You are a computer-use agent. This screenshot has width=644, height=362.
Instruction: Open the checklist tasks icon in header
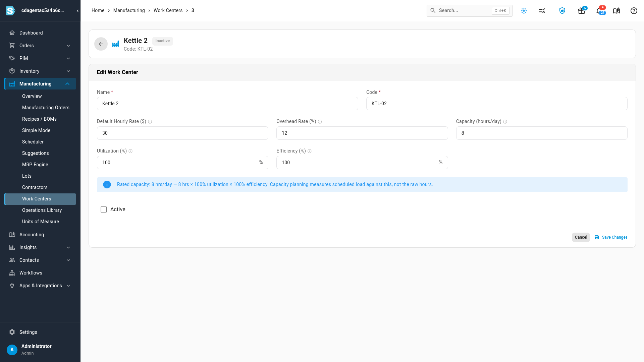542,11
